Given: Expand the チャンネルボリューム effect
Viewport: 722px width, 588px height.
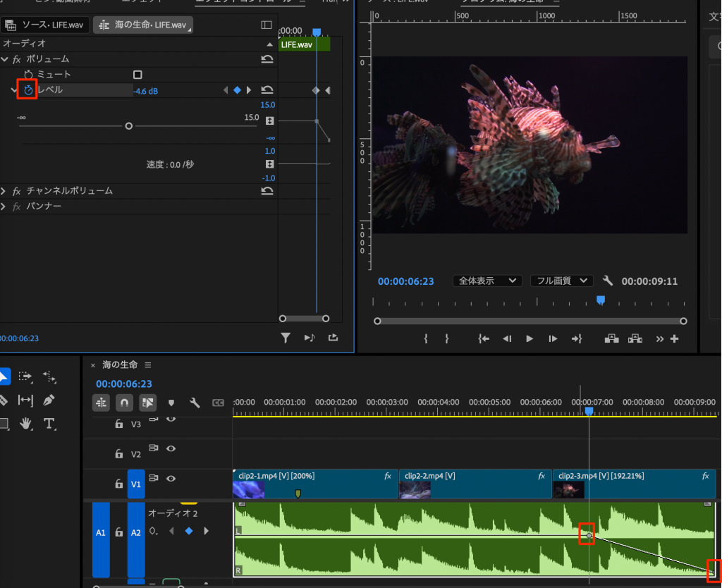Looking at the screenshot, I should tap(4, 191).
